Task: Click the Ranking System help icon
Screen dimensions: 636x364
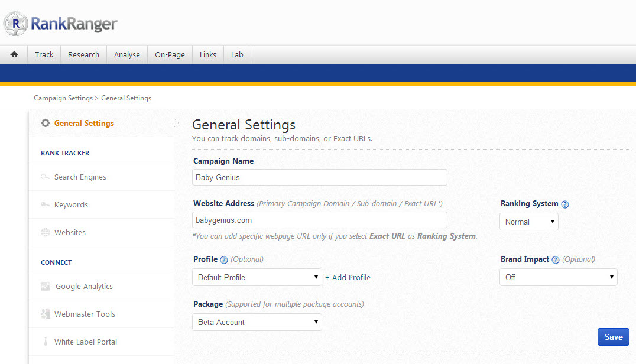Action: coord(564,204)
